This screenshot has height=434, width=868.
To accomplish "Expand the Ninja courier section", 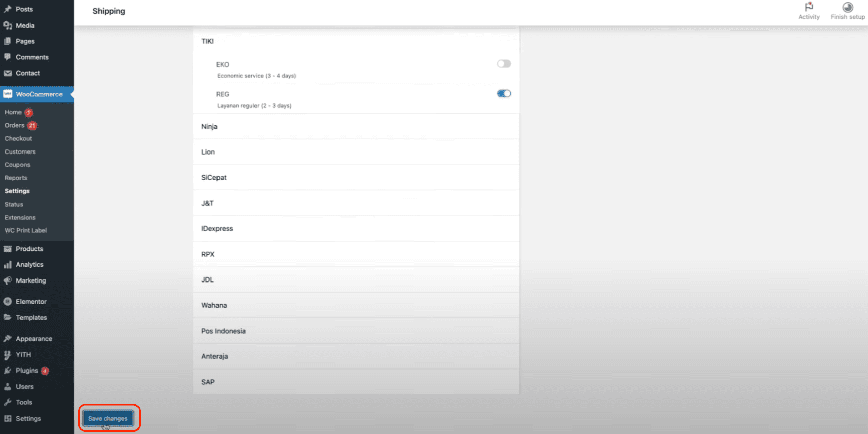I will [356, 126].
